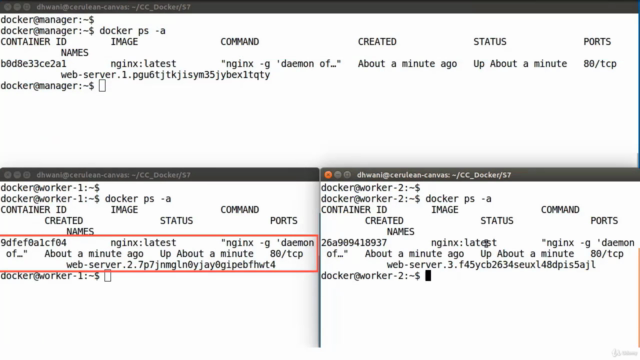Click container ID 26a909418937 in worker-2
Image resolution: width=640 pixels, height=360 pixels.
click(x=354, y=243)
